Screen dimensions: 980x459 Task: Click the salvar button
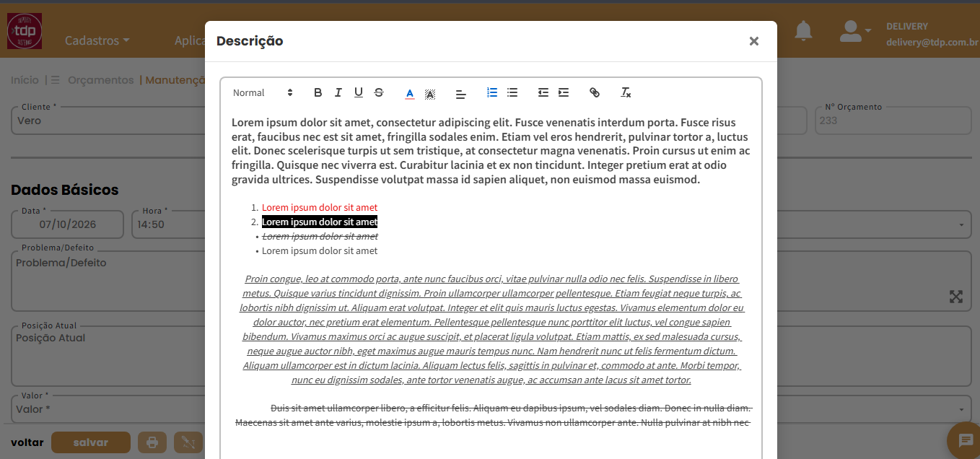(91, 442)
